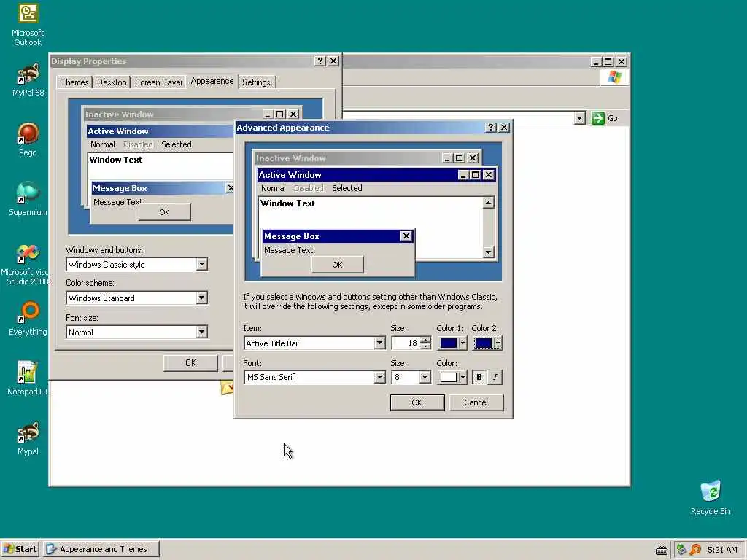Image resolution: width=747 pixels, height=560 pixels.
Task: Click the Windows flag logo in background window
Action: pos(614,77)
